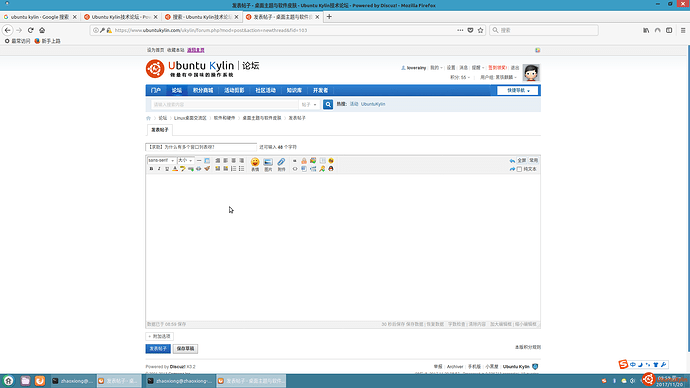Click the 发表帖子 submit post button
Viewport: 690px width, 388px height.
pyautogui.click(x=158, y=348)
